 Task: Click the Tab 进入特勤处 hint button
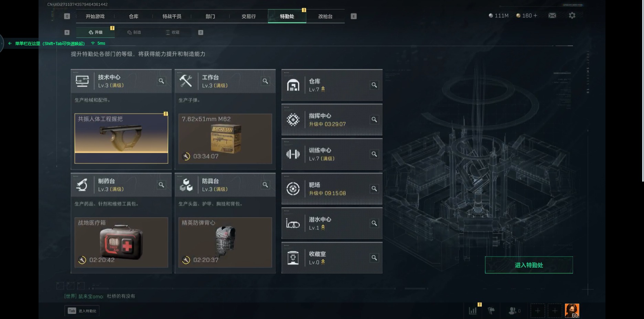(x=82, y=311)
